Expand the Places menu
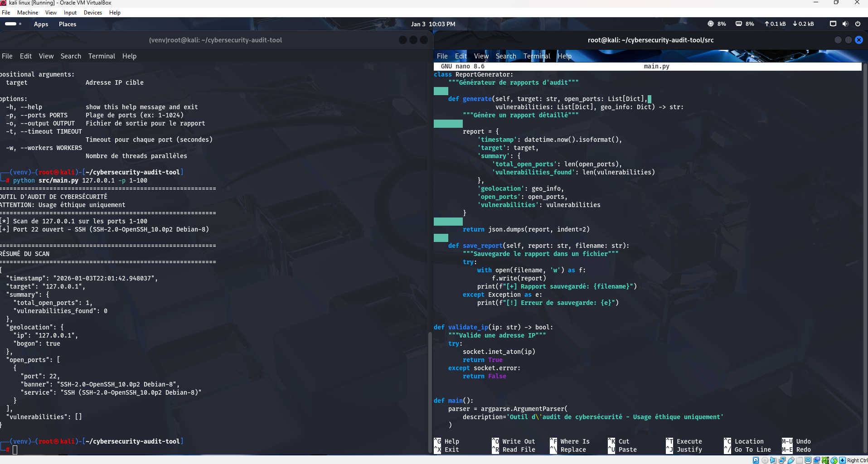The height and width of the screenshot is (464, 868). [x=68, y=24]
